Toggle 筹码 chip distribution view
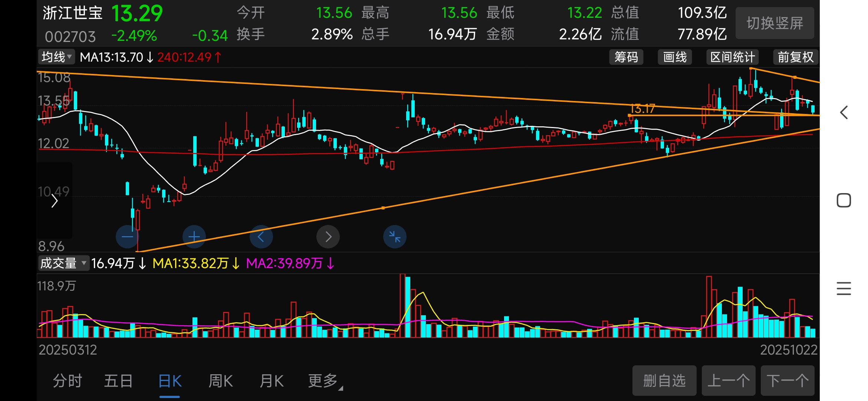 coord(626,57)
